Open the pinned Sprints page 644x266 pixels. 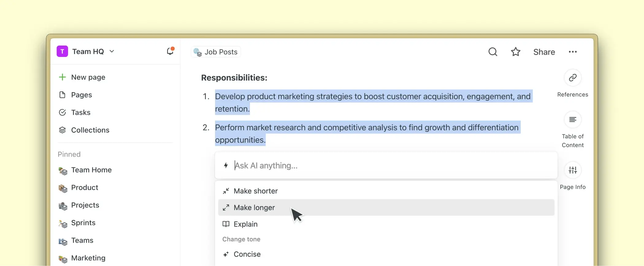click(x=83, y=223)
